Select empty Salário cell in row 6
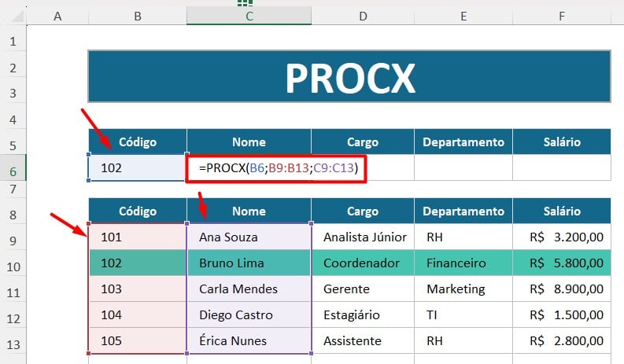The width and height of the screenshot is (624, 364). (x=562, y=167)
